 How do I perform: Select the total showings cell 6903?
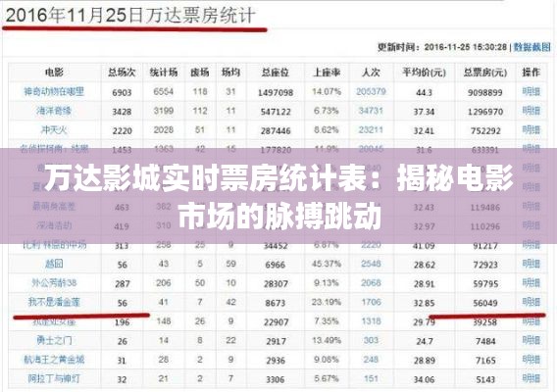[122, 92]
